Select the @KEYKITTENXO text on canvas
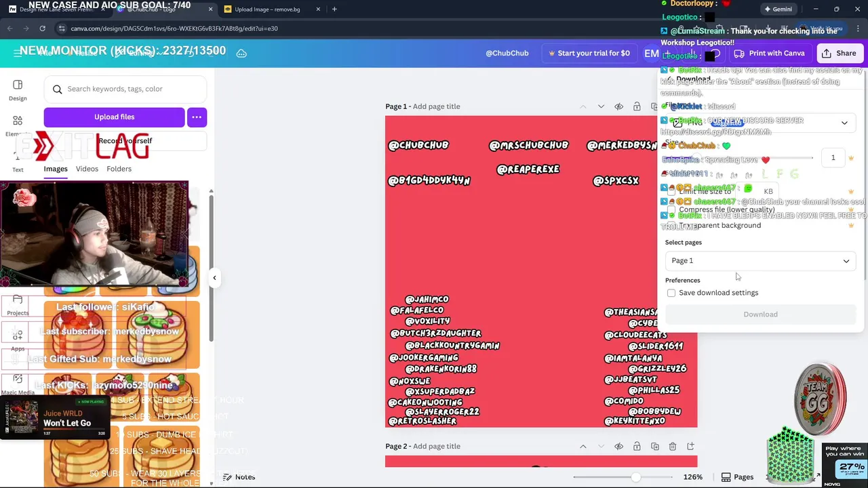This screenshot has width=868, height=488. point(635,421)
